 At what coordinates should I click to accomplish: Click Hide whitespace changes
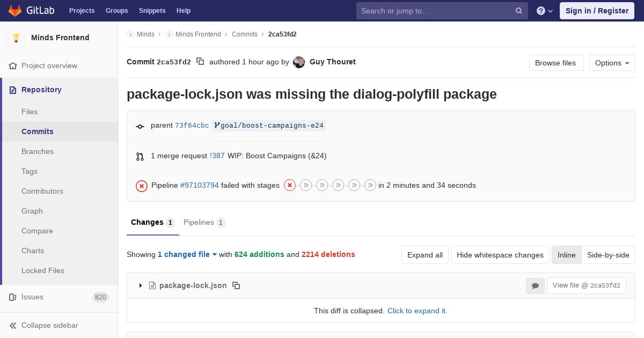coord(500,255)
